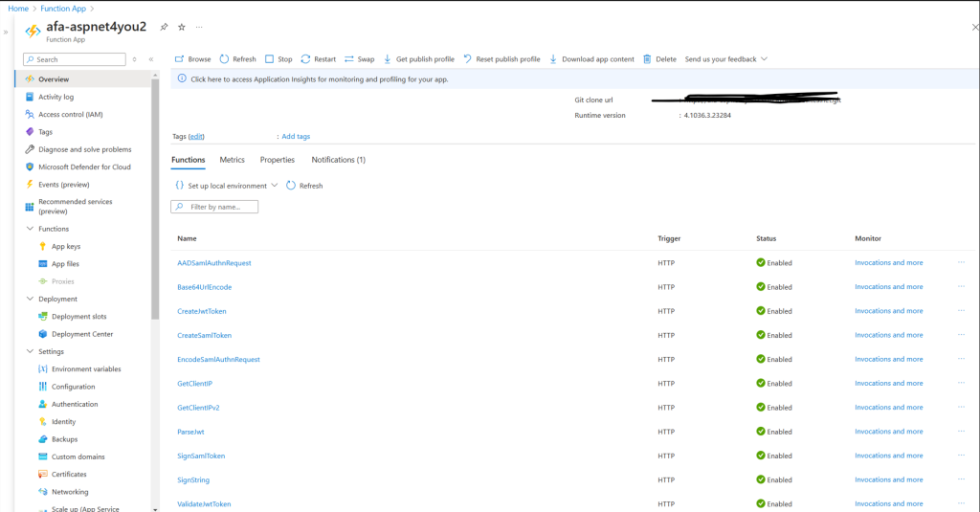
Task: Switch to the Metrics tab
Action: (232, 160)
